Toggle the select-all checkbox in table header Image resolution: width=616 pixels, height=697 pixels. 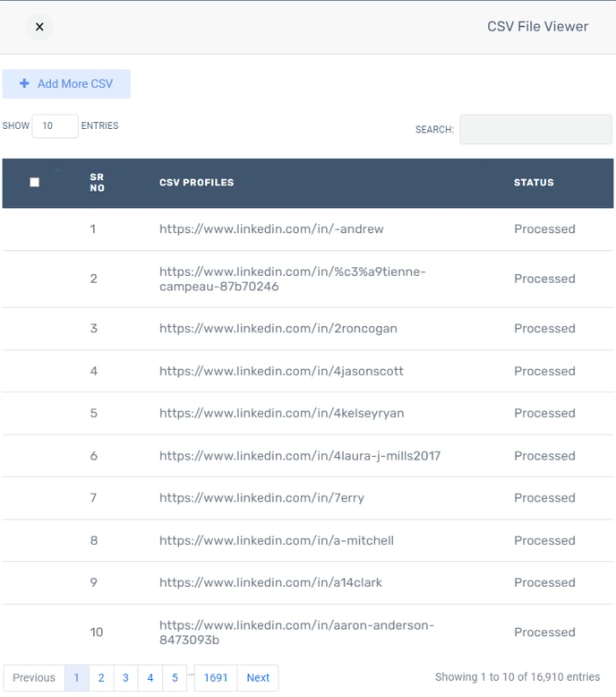(x=35, y=182)
